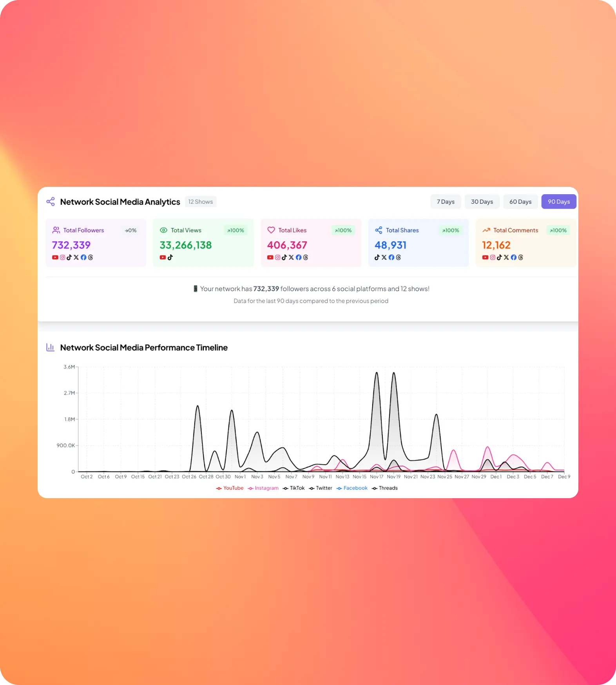Click Threads icon under Total Shares
The width and height of the screenshot is (616, 685).
(399, 257)
